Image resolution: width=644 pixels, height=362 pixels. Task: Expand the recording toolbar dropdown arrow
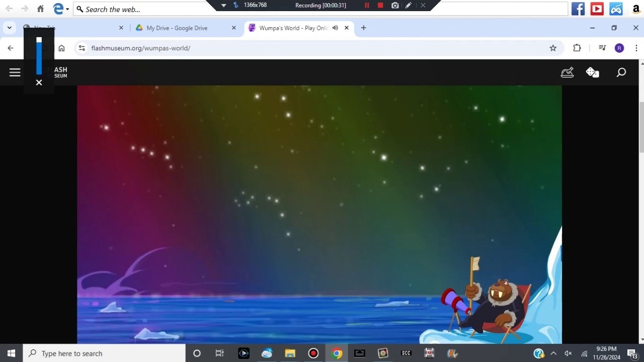[224, 6]
